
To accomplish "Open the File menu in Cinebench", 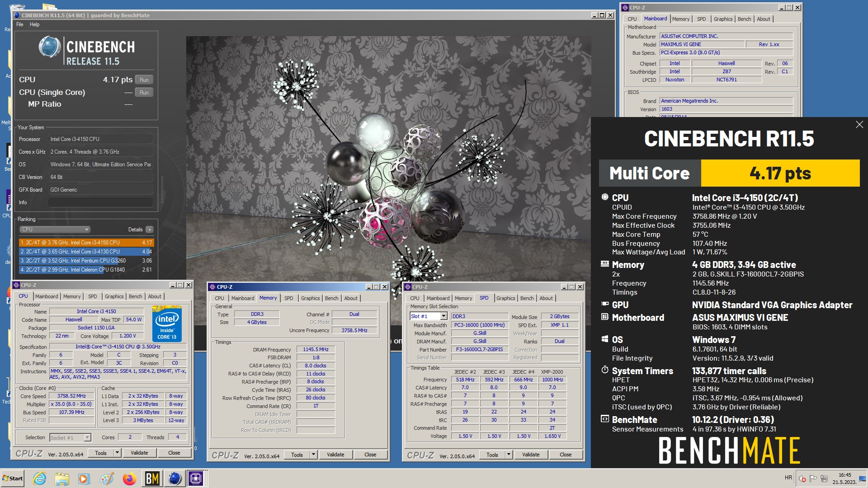I will click(x=20, y=24).
